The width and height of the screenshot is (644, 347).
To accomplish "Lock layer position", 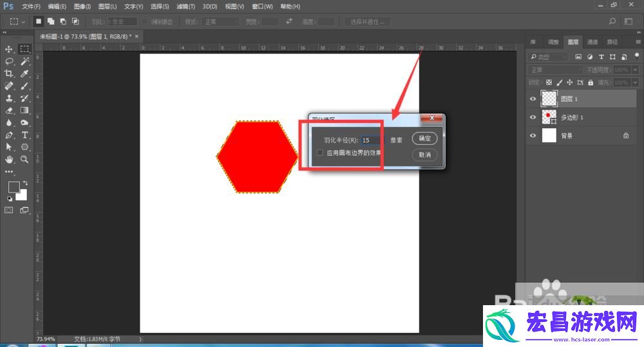I will click(x=570, y=82).
